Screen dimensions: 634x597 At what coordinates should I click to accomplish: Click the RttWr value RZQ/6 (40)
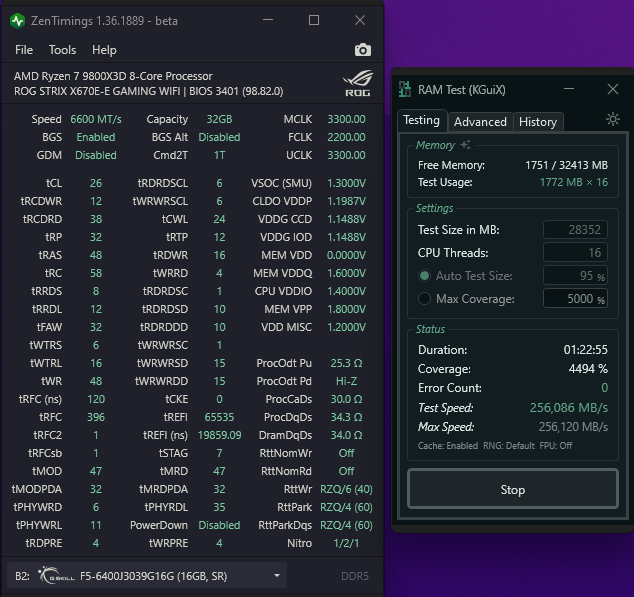pos(346,489)
